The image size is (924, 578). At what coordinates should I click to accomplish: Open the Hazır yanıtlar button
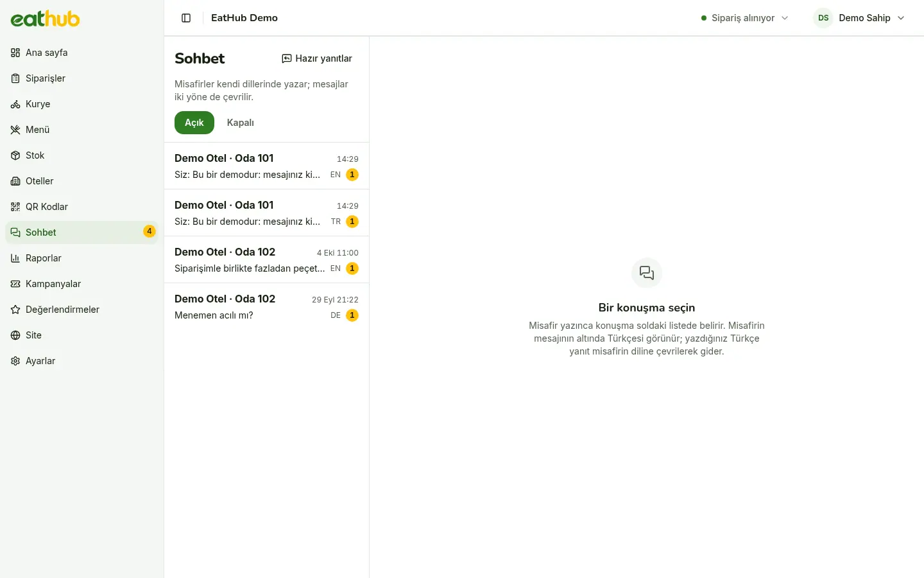coord(317,58)
